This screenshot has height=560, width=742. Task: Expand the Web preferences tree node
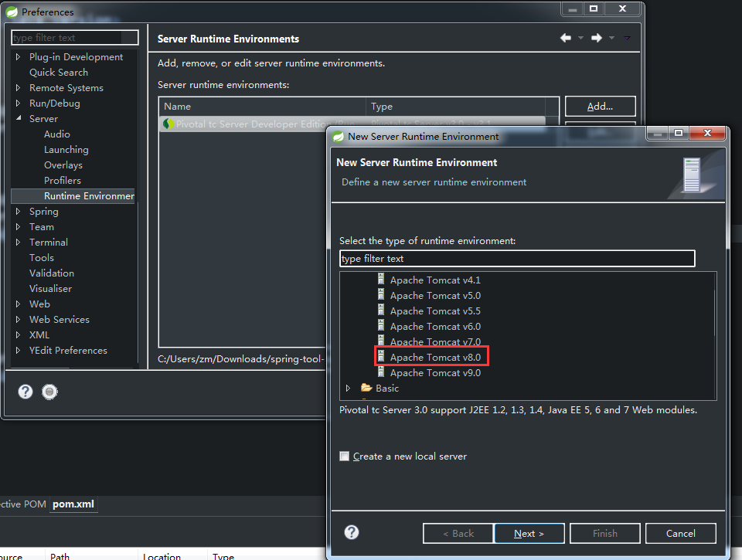(18, 304)
